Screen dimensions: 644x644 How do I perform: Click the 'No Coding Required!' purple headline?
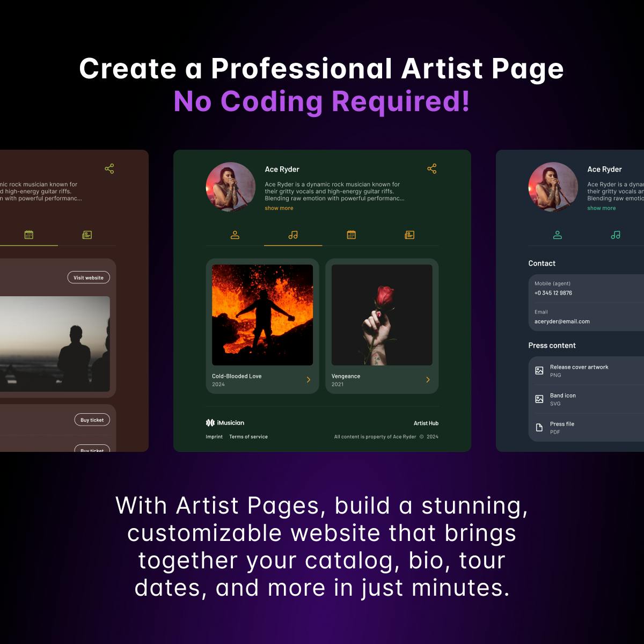pos(321,101)
